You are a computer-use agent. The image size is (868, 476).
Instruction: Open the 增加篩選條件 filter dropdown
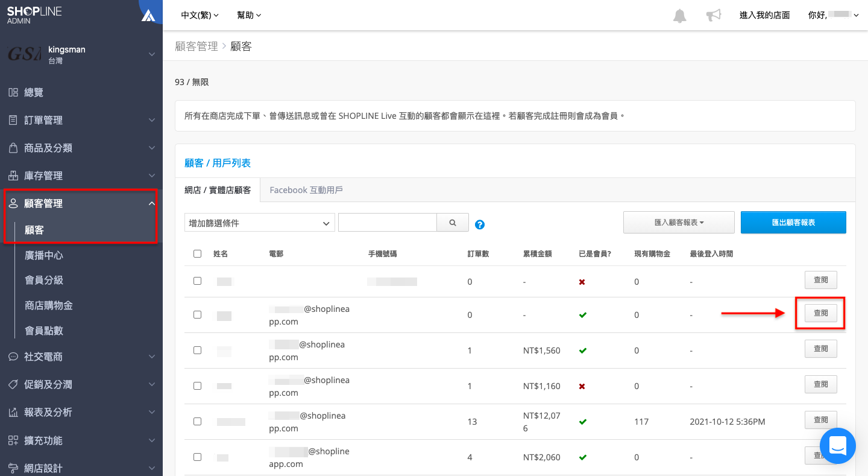pyautogui.click(x=259, y=223)
